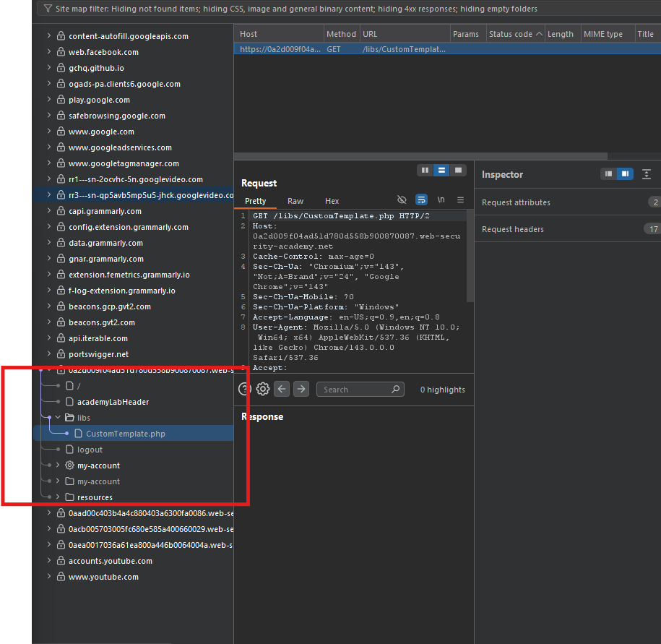Screen dimensions: 661x644
Task: Collapse the libs folder chevron
Action: click(x=58, y=417)
